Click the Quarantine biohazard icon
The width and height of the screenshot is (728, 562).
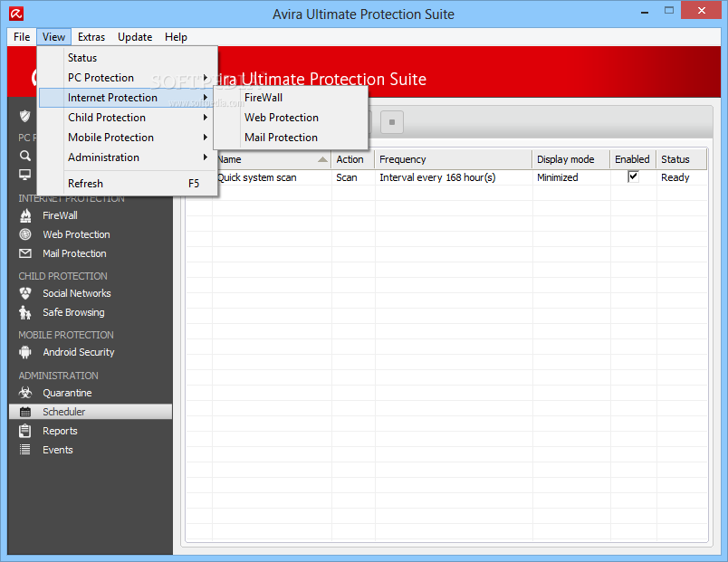point(25,393)
